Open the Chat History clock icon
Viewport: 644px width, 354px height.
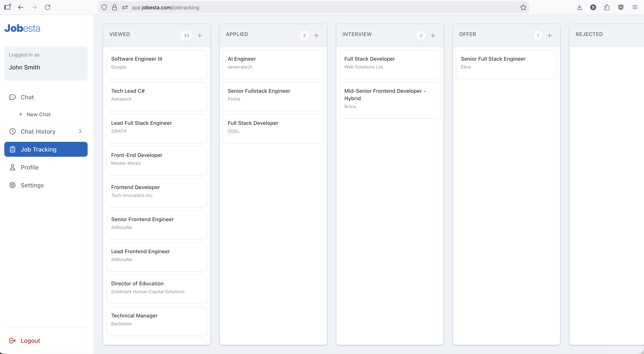tap(13, 131)
